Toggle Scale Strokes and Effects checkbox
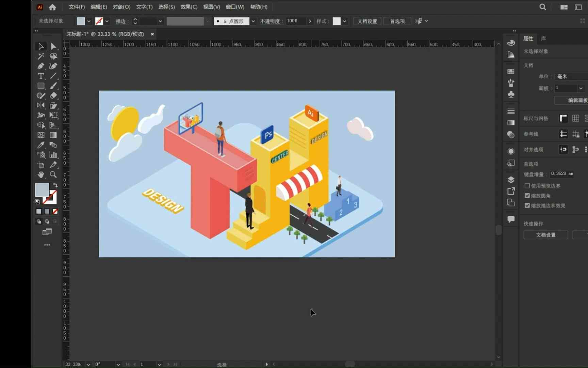This screenshot has height=368, width=588. [x=527, y=205]
